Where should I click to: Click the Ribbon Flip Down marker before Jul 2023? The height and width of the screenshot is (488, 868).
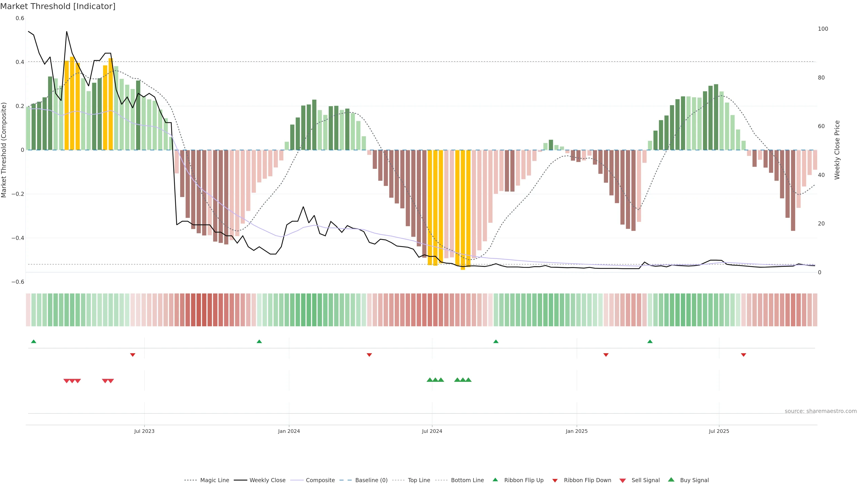coord(133,355)
